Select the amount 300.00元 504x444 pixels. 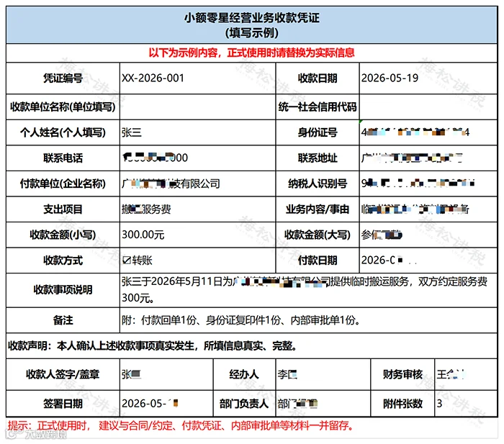[x=143, y=235]
